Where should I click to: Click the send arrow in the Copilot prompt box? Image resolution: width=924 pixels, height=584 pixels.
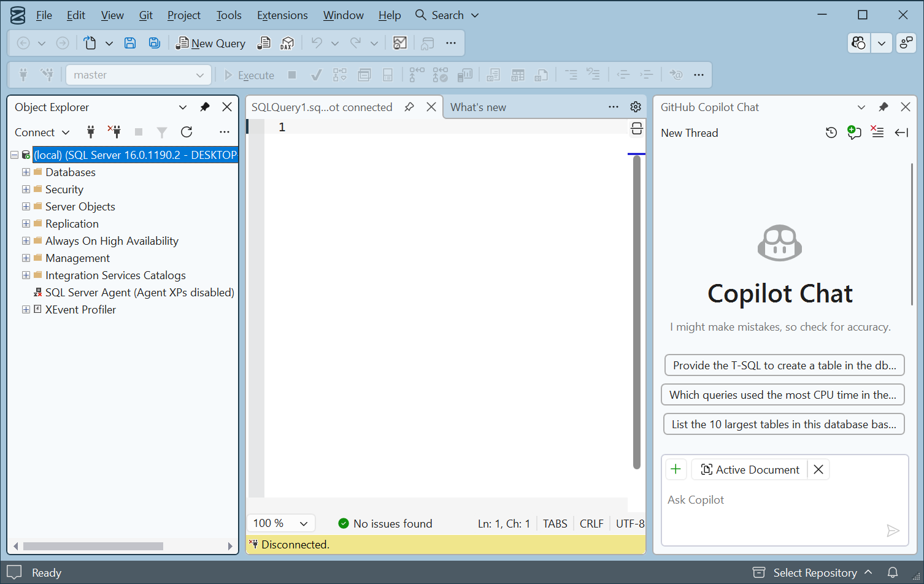893,531
